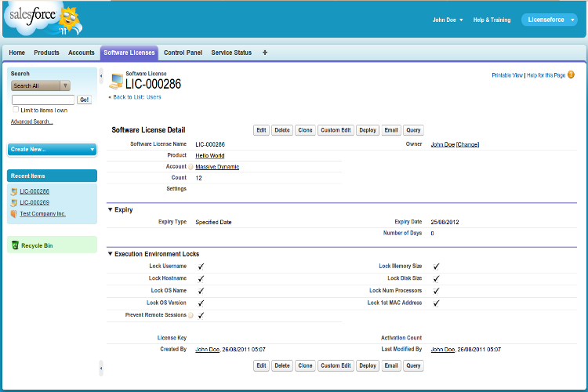Select Software Licenses tab

129,53
